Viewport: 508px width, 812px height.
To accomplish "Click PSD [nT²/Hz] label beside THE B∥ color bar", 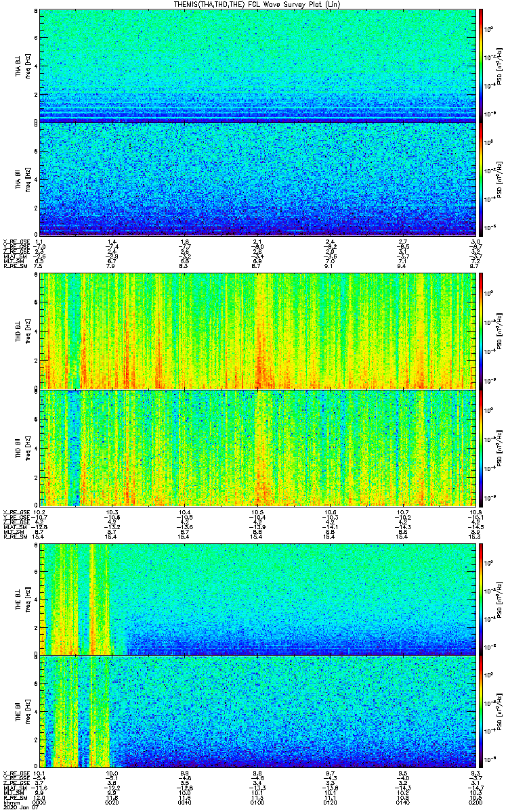I will [501, 711].
